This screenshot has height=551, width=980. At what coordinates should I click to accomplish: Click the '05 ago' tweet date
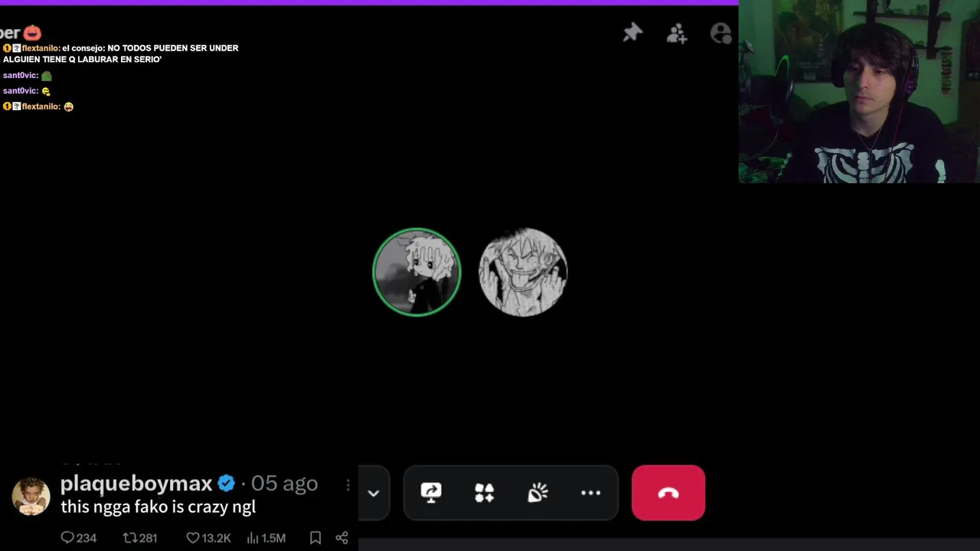pos(285,484)
